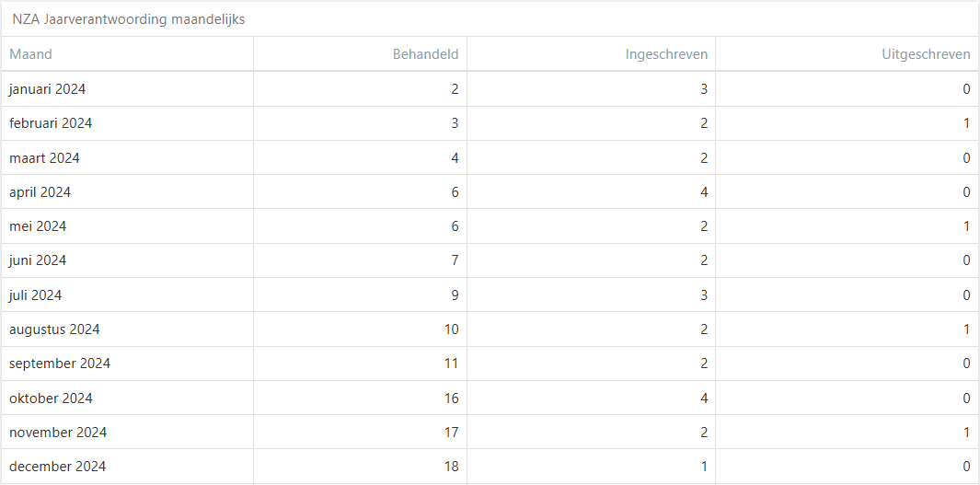Select the februari 2024 row label

point(52,123)
